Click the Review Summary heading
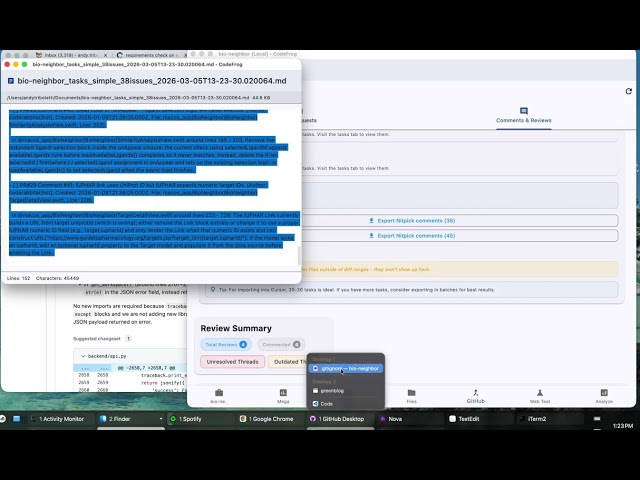640x480 pixels. tap(236, 328)
